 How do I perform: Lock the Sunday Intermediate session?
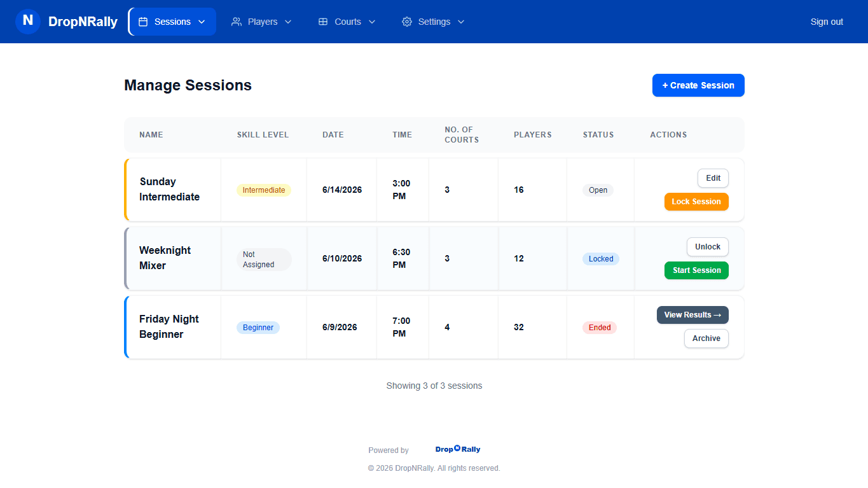point(696,202)
